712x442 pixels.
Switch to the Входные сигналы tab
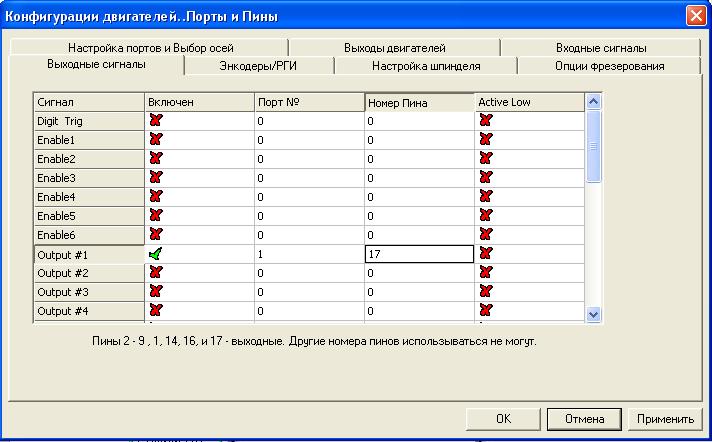(x=601, y=48)
